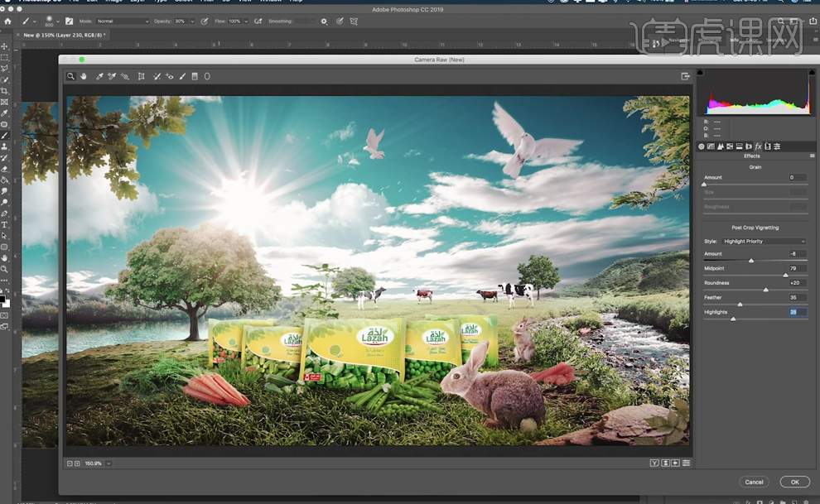Click the Feather value field
Viewport: 820px width, 504px height.
pyautogui.click(x=798, y=298)
